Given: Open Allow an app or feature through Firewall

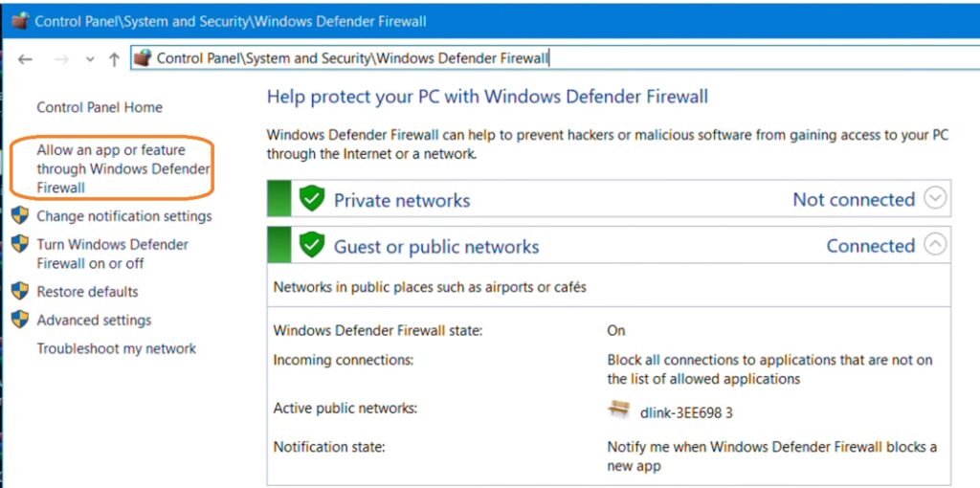Looking at the screenshot, I should click(111, 168).
